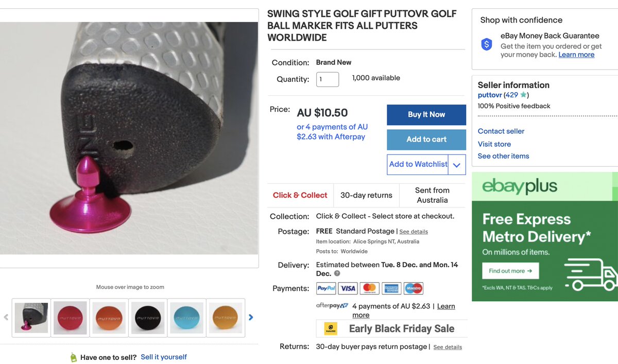618x364 pixels.
Task: Click the delivery info question mark icon
Action: click(337, 273)
